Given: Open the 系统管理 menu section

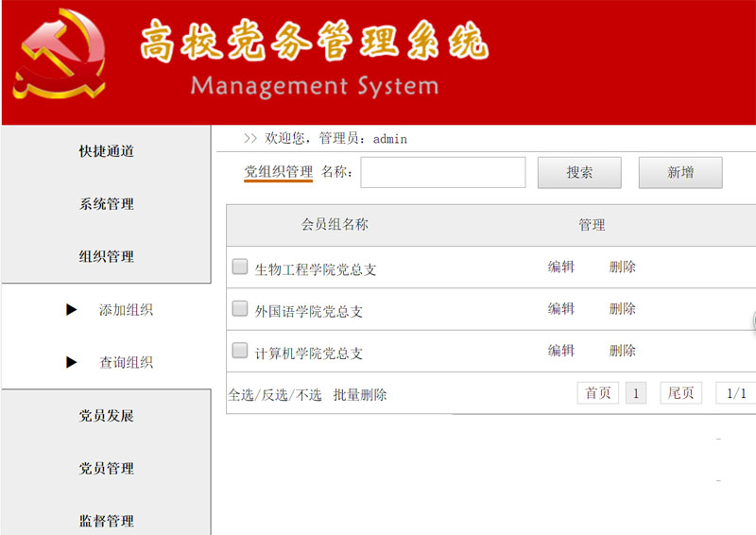Looking at the screenshot, I should click(x=106, y=204).
